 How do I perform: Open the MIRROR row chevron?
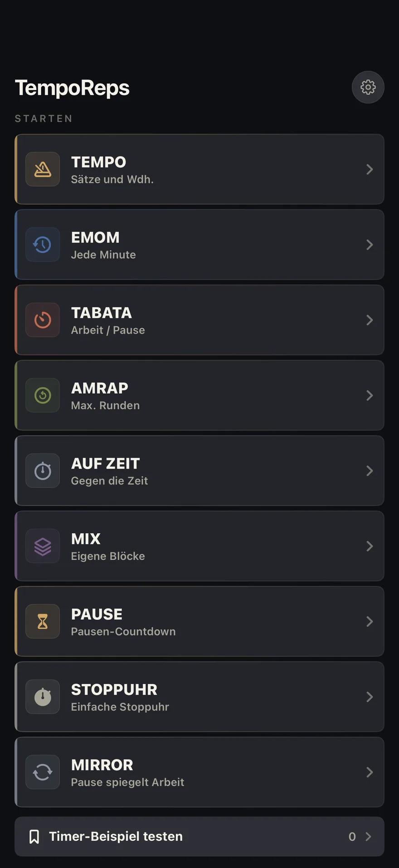pos(370,772)
